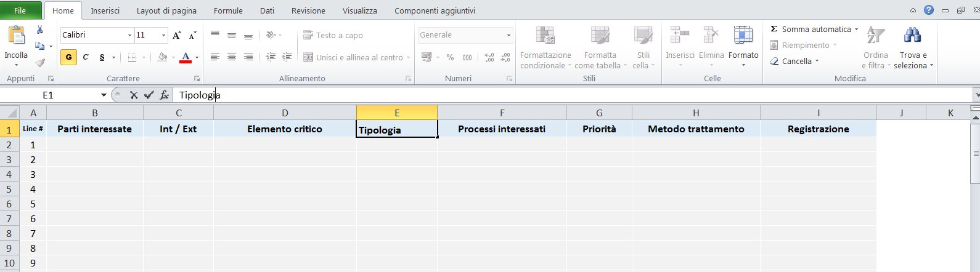This screenshot has width=980, height=272.
Task: Toggle underline S formatting button
Action: point(102,57)
